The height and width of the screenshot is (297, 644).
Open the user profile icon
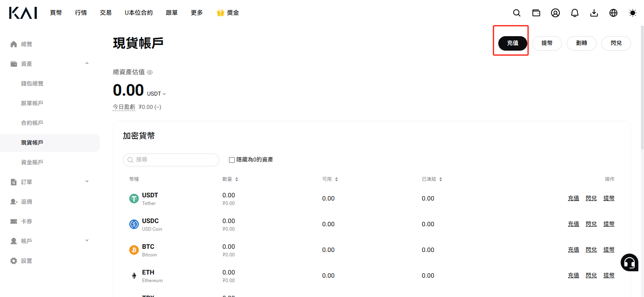[555, 13]
